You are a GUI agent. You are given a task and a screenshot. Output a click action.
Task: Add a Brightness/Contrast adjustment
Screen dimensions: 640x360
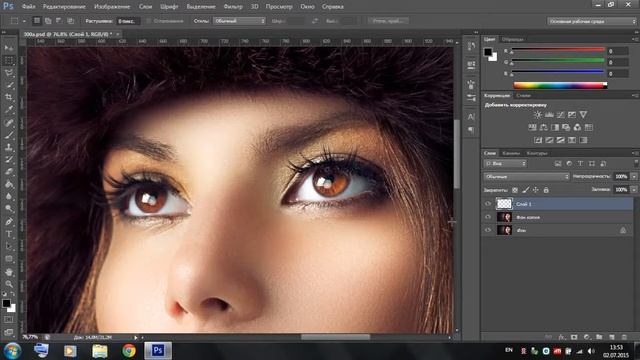pyautogui.click(x=538, y=115)
